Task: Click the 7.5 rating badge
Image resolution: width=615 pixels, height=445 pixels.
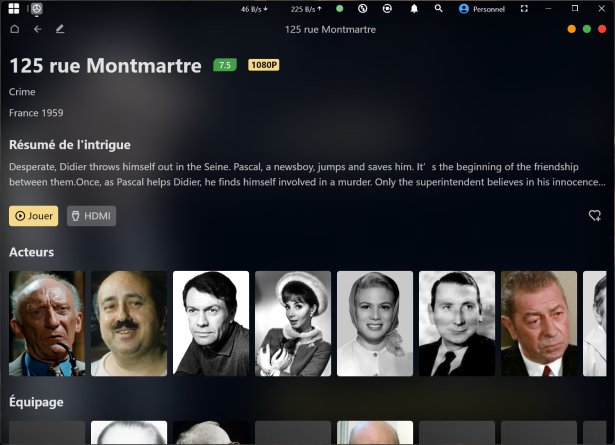Action: point(225,65)
